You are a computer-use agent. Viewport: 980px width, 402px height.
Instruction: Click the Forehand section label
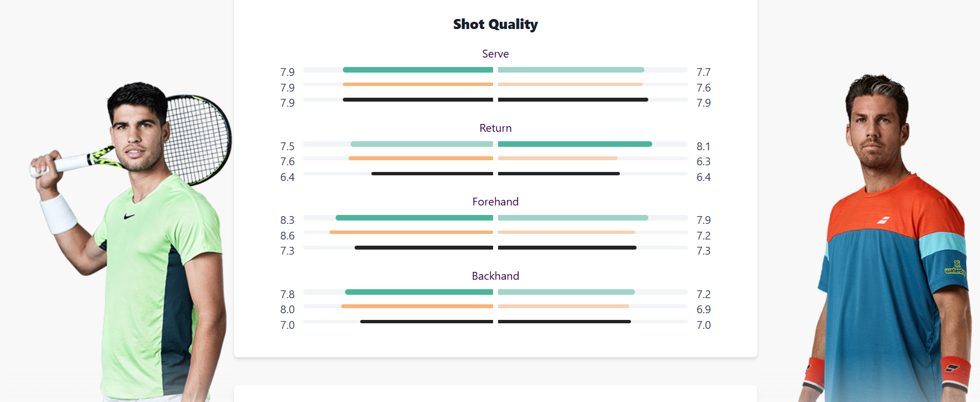[495, 202]
